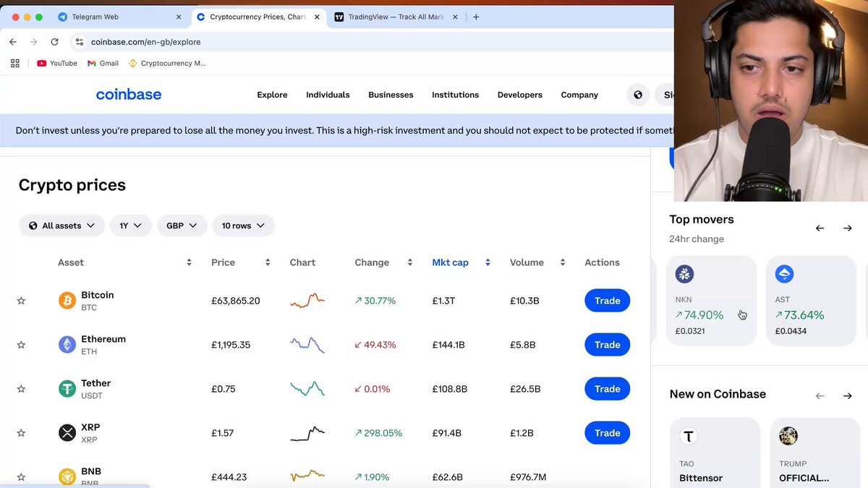Switch to the TradingView tab

coord(396,17)
